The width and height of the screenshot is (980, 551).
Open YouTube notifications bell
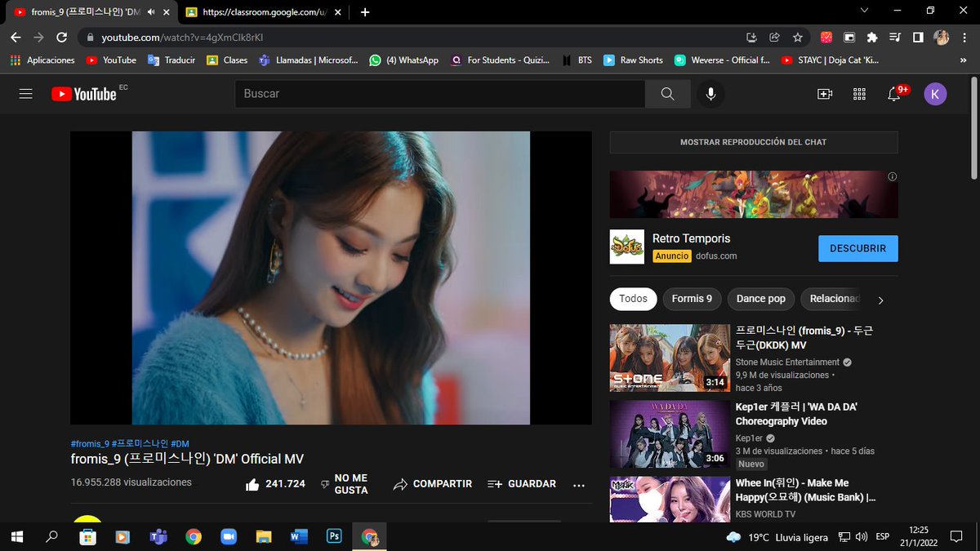[x=894, y=94]
